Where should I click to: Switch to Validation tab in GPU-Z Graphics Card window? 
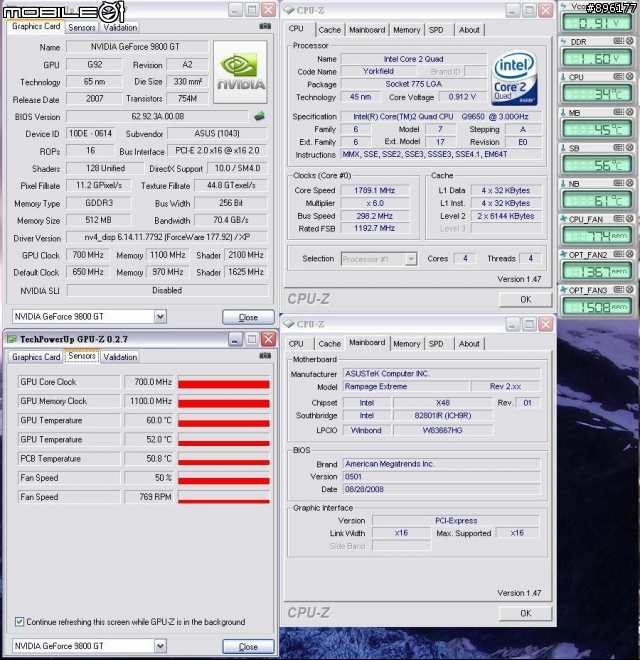click(120, 27)
